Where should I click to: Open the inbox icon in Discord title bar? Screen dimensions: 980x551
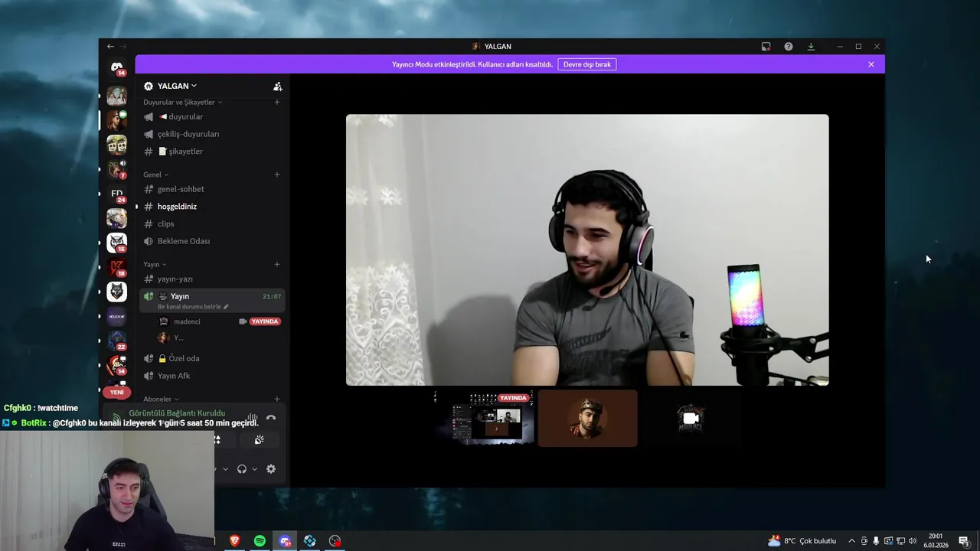point(766,47)
